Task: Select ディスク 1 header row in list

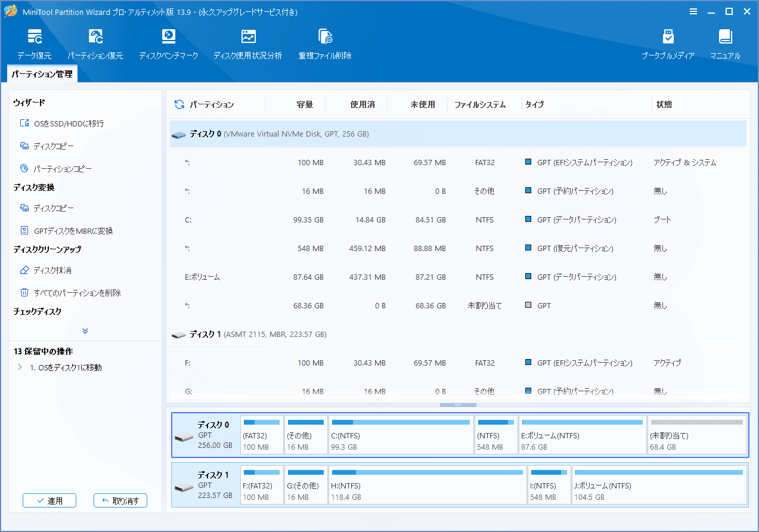Action: click(x=458, y=335)
